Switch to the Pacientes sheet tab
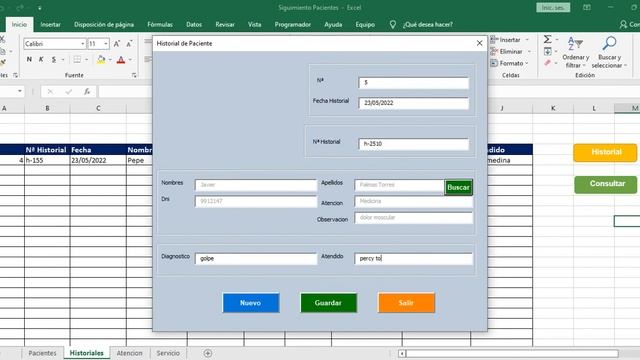 42,353
